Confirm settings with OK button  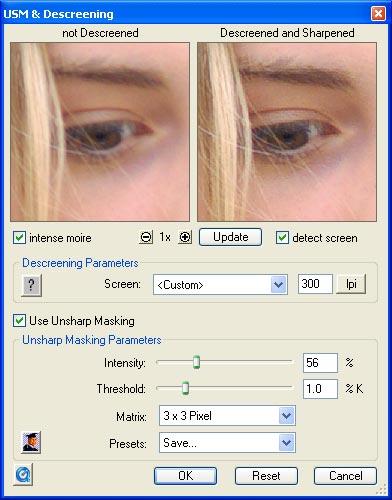click(x=185, y=476)
